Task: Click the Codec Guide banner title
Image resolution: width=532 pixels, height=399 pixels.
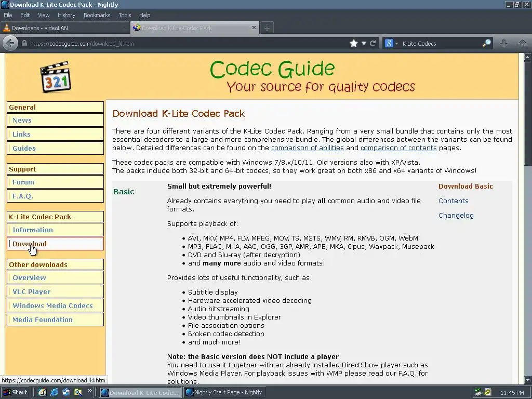Action: click(272, 69)
